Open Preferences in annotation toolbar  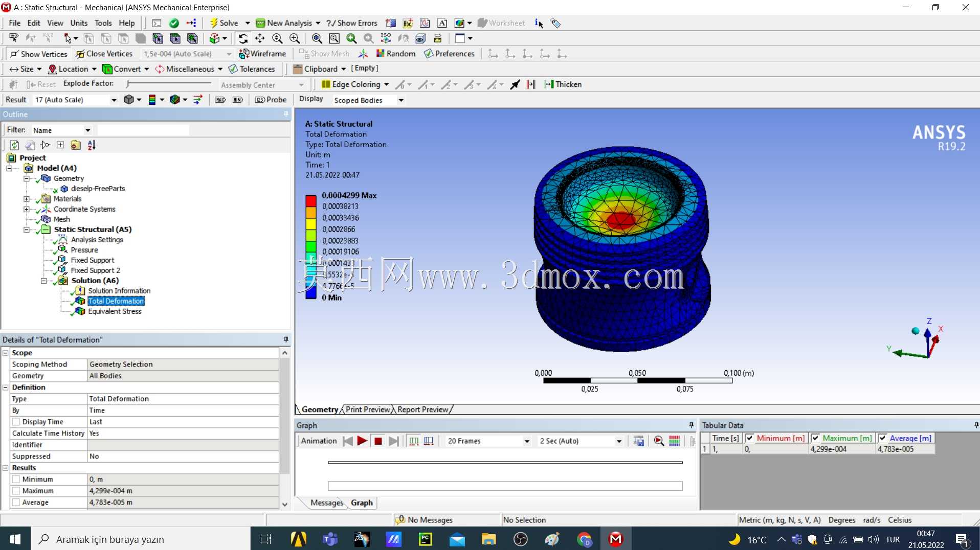(x=450, y=54)
